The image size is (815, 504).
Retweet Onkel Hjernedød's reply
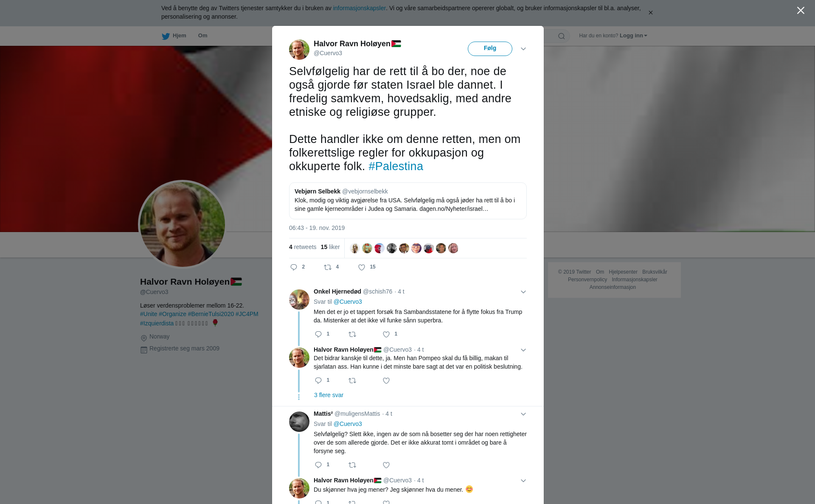352,334
